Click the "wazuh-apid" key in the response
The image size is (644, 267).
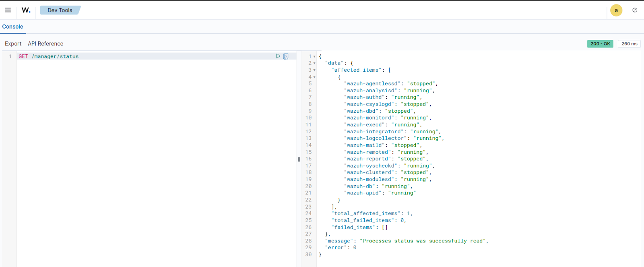(x=363, y=193)
